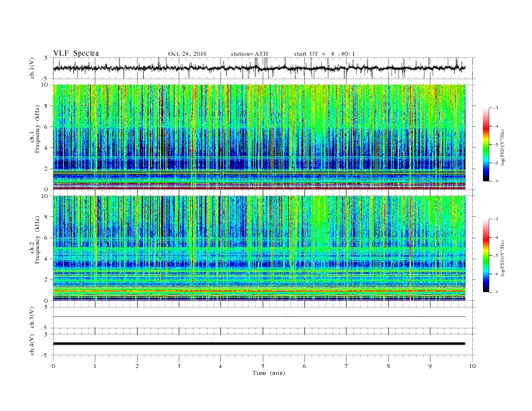Screen dimensions: 532x411
Task: Click the red horizontal band in ch.2 spectrogram
Action: click(259, 291)
